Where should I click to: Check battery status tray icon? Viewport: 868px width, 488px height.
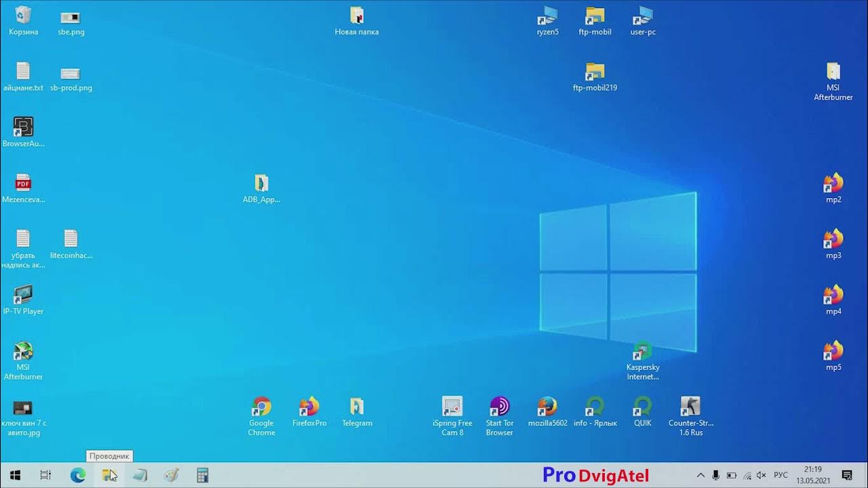pyautogui.click(x=732, y=476)
